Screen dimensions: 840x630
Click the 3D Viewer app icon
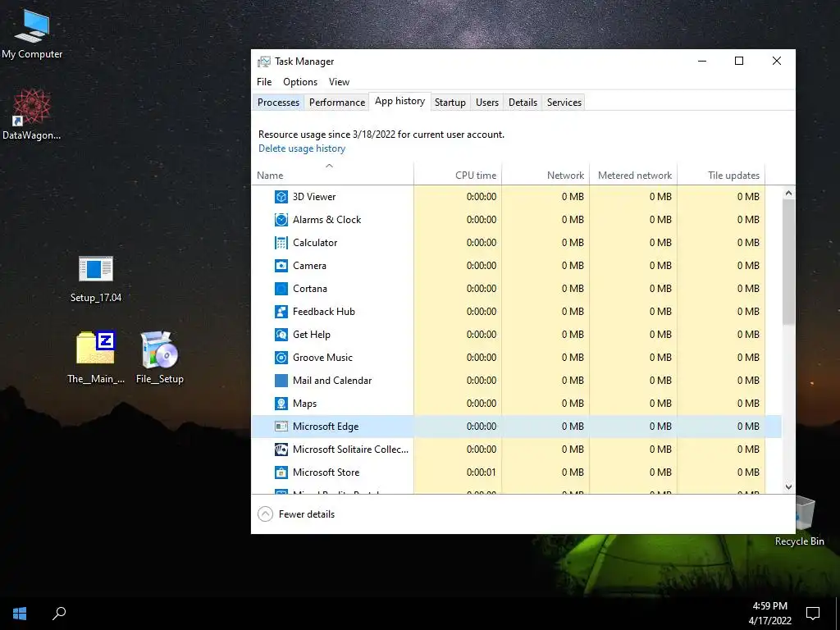[281, 197]
